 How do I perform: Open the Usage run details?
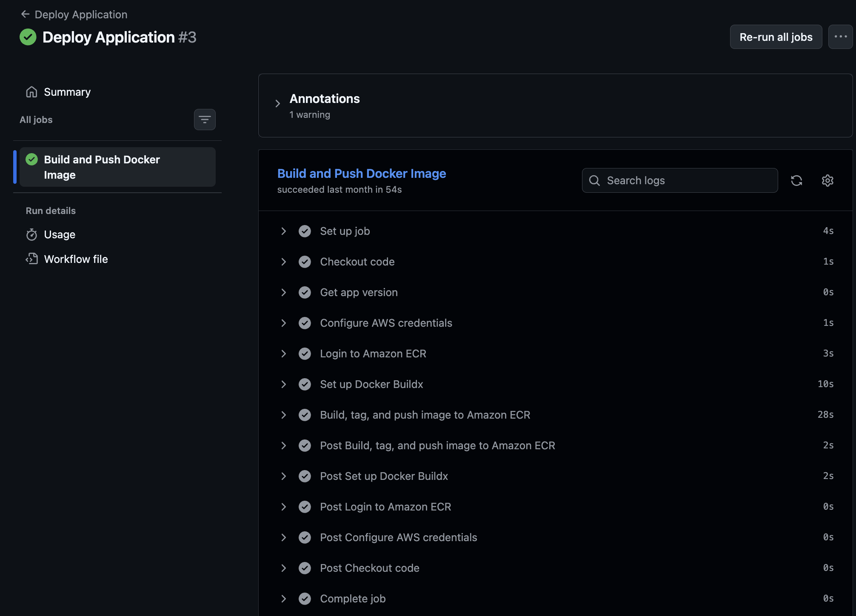pos(60,235)
